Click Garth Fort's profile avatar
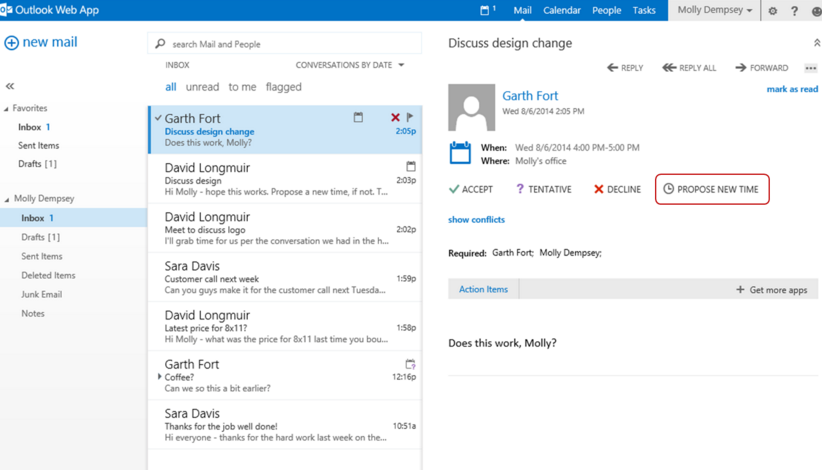 click(x=471, y=107)
